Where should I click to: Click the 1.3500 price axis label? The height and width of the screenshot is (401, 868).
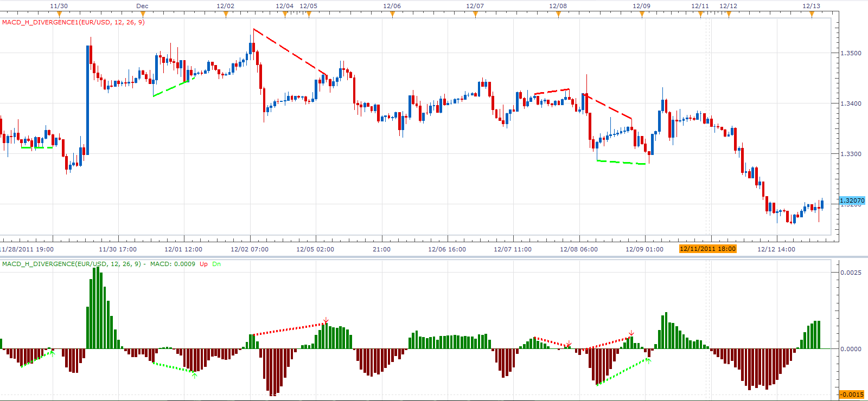click(851, 53)
